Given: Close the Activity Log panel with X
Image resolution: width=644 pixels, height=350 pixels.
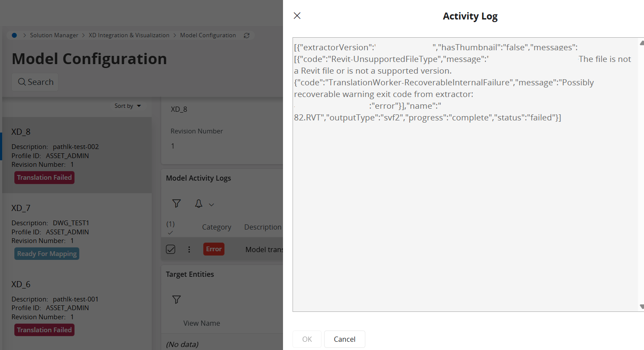Looking at the screenshot, I should (x=297, y=16).
